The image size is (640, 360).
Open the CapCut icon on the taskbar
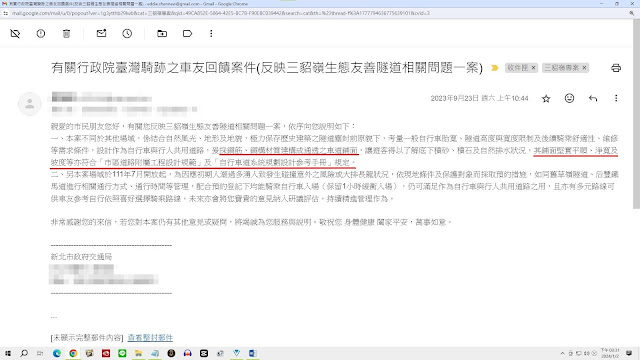coord(204,353)
